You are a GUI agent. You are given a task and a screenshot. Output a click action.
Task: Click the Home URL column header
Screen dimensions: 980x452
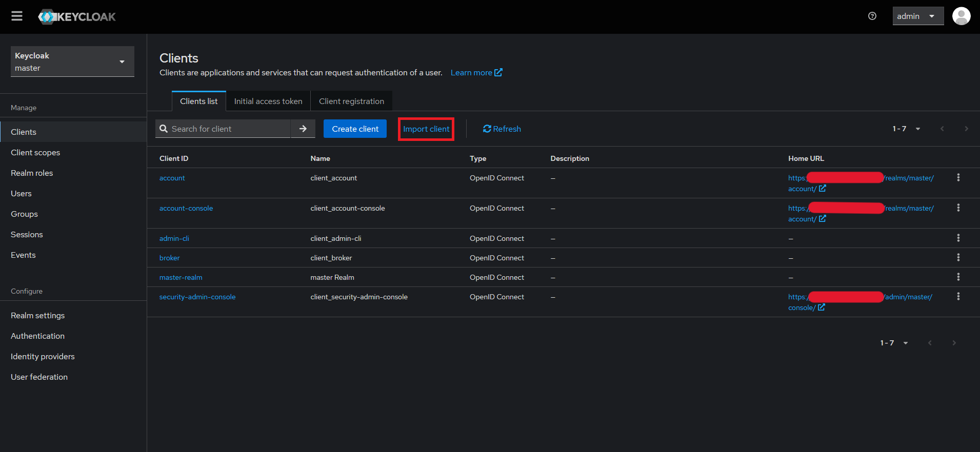[806, 158]
